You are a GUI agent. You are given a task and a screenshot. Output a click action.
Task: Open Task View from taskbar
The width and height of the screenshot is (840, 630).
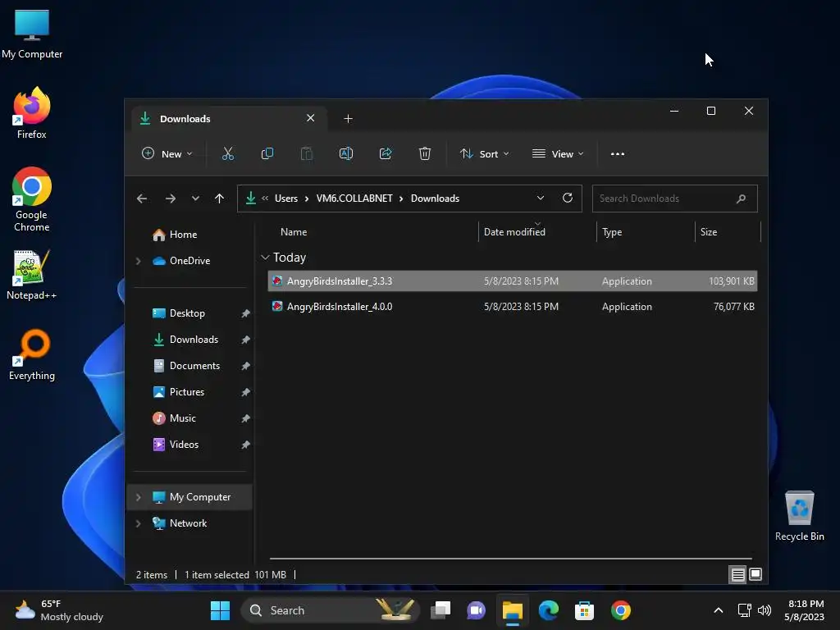pyautogui.click(x=441, y=610)
